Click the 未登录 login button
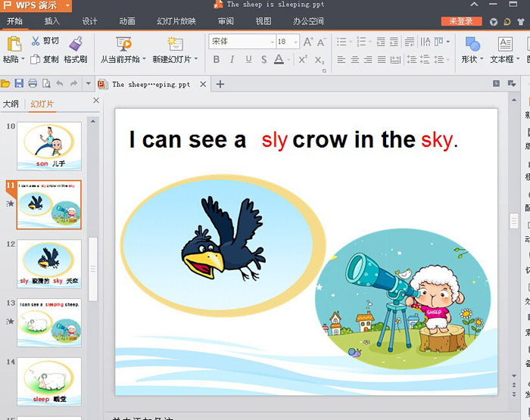The image size is (530, 420). [x=461, y=21]
